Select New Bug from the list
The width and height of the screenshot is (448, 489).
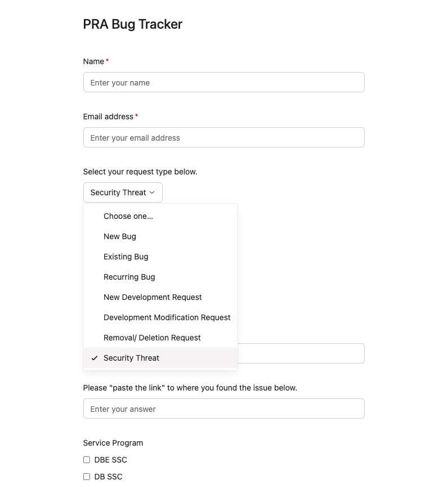pos(120,236)
